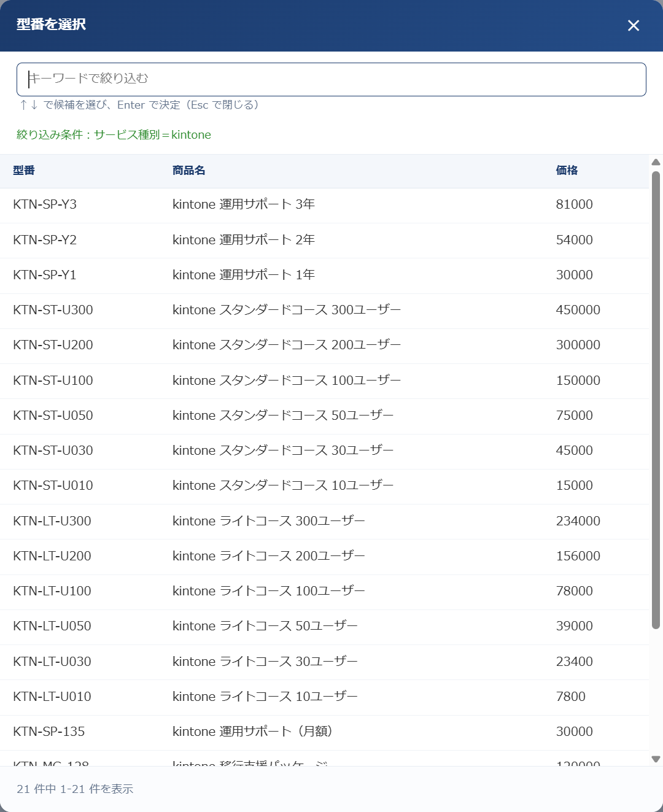Click the scrollbar down arrow
The image size is (663, 812).
[x=656, y=759]
